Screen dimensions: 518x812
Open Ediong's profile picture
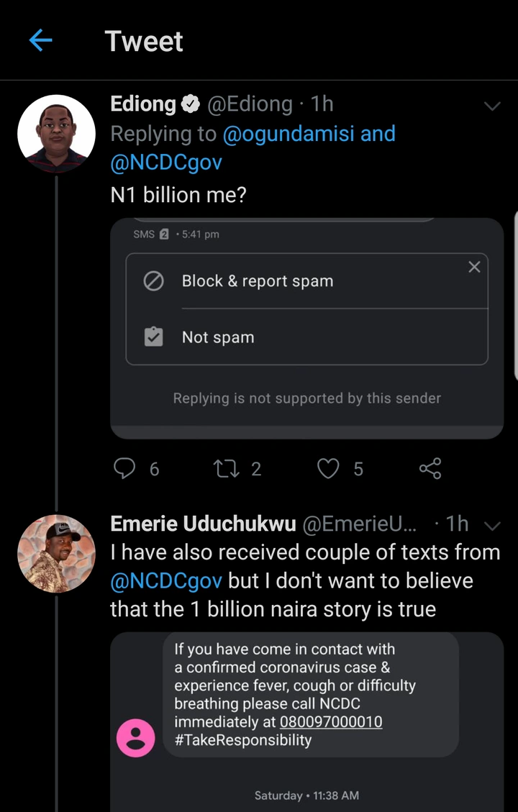[x=56, y=133]
